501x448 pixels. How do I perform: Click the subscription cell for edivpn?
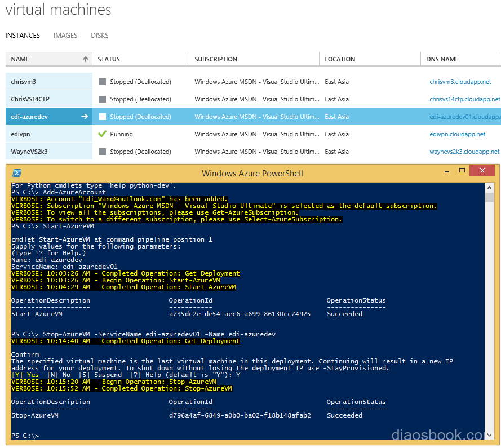click(x=257, y=134)
